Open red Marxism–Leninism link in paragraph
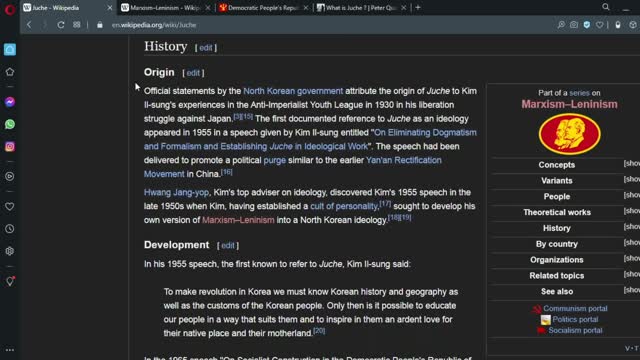Image resolution: width=640 pixels, height=360 pixels. (238, 220)
